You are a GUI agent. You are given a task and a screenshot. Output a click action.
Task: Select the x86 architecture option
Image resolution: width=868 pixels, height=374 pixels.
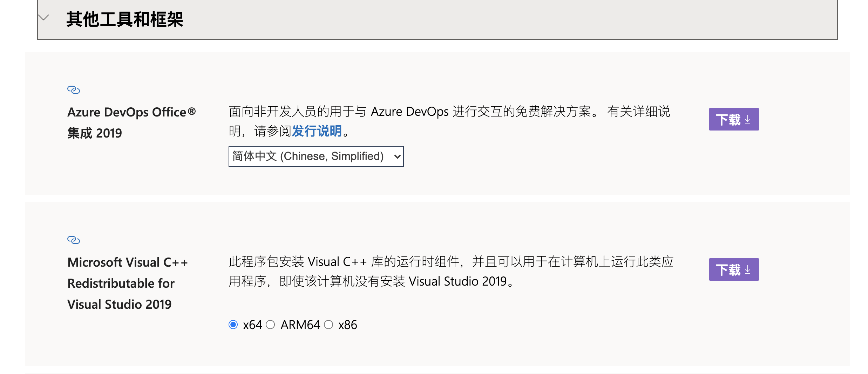[x=328, y=325]
